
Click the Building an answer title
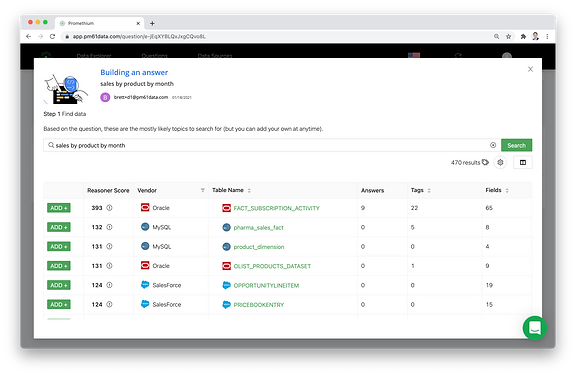(x=134, y=72)
